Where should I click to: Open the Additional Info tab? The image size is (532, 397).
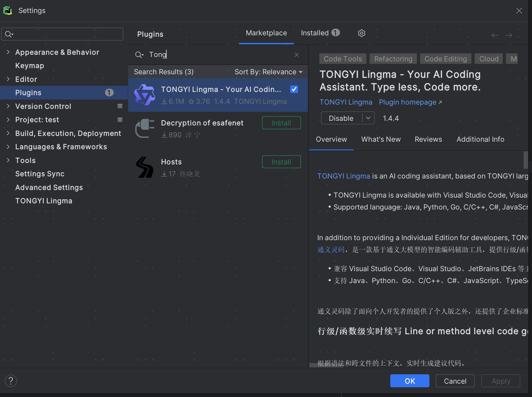tap(480, 140)
